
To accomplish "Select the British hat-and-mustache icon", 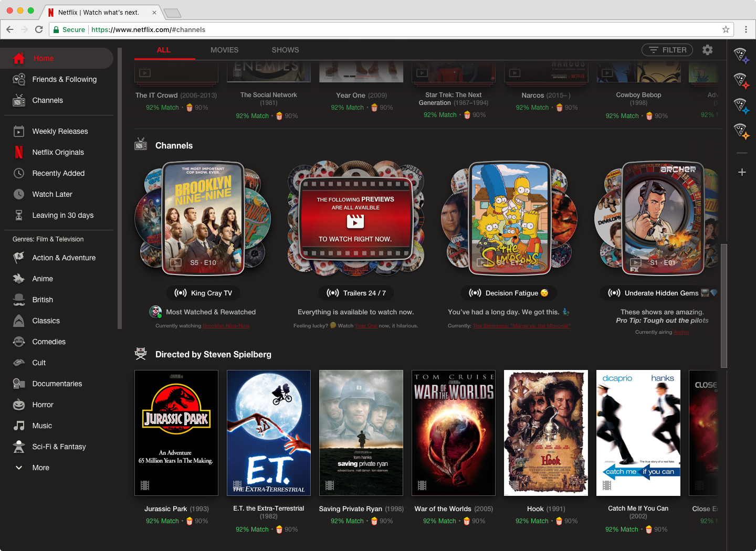I will pos(19,300).
